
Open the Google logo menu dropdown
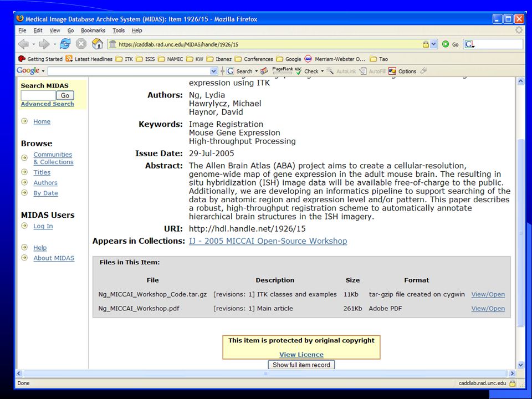coord(43,71)
